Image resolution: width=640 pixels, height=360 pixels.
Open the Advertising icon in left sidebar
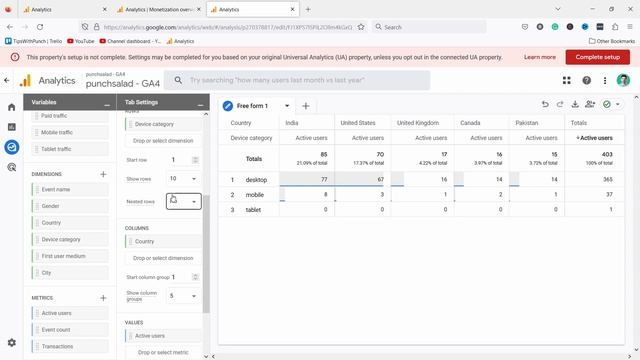[x=11, y=167]
